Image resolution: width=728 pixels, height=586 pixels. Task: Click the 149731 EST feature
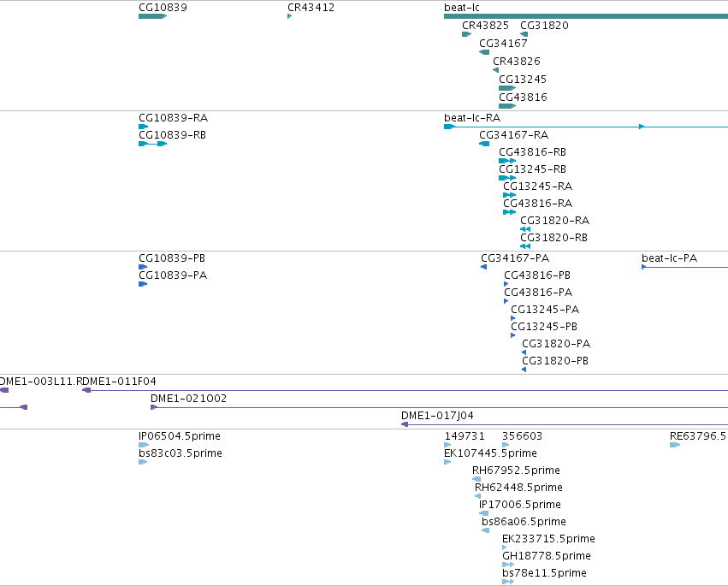point(447,446)
